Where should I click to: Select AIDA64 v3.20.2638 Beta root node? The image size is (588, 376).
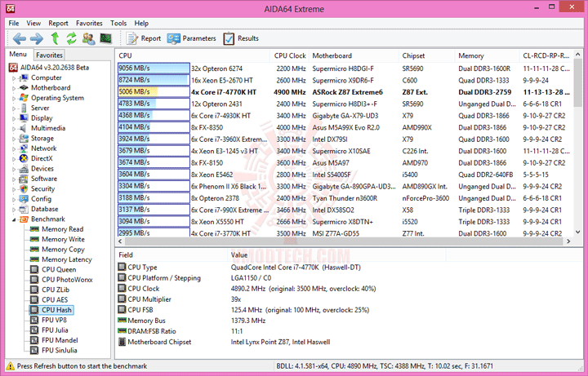55,68
